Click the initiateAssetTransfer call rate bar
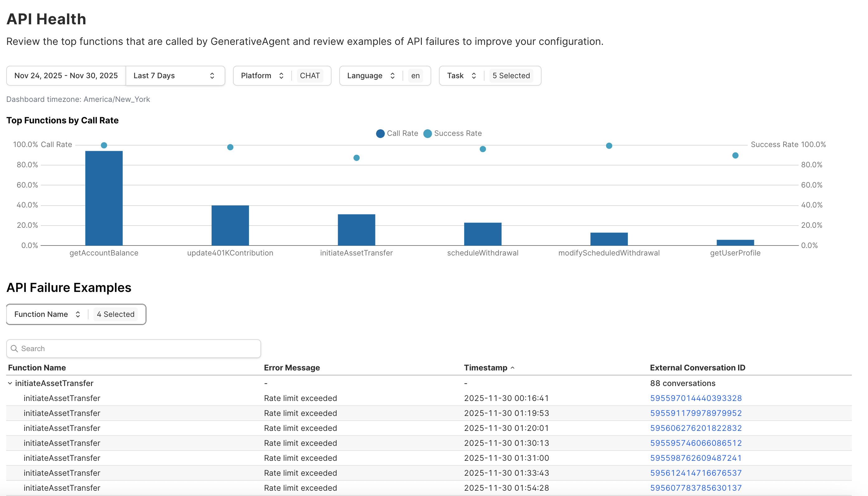Viewport: 868px width, 496px height. point(356,230)
